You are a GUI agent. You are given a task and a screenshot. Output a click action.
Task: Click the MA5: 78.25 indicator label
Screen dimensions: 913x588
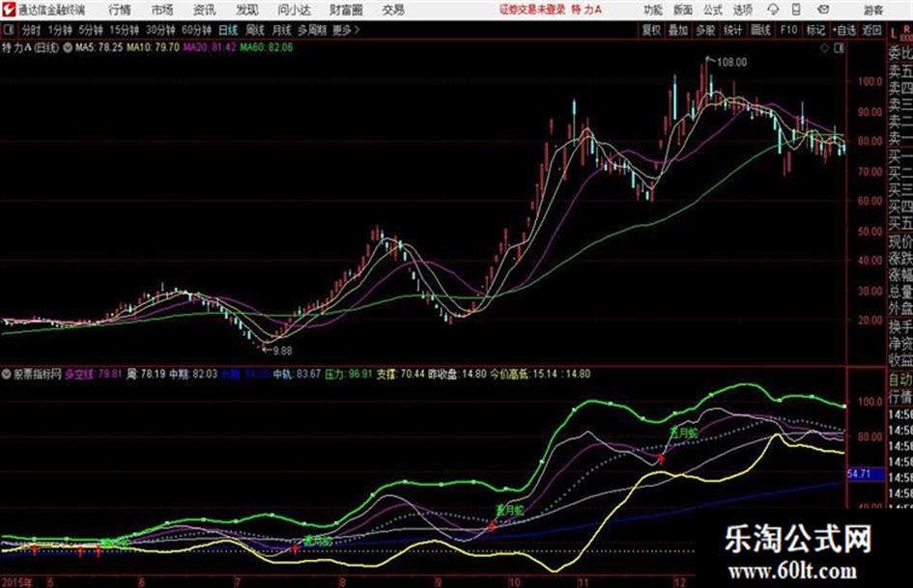99,47
